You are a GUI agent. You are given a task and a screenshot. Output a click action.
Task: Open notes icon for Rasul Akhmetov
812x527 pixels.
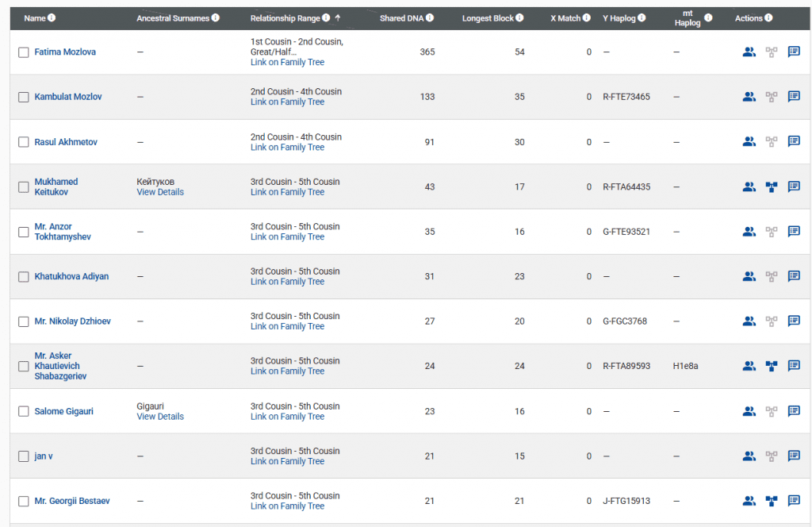(x=794, y=142)
